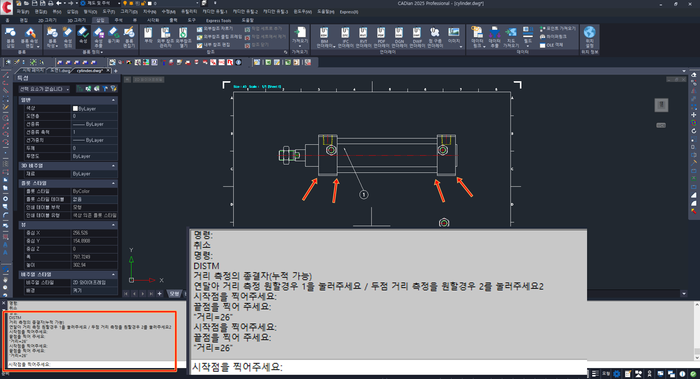Collapse the 뷰 properties section
Screen dimensions: 700x379
113,225
